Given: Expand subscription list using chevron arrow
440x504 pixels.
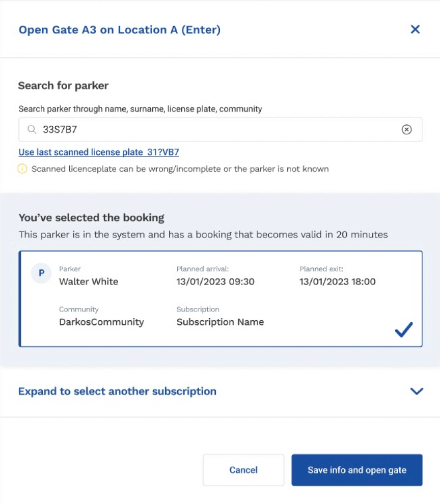Looking at the screenshot, I should tap(417, 391).
